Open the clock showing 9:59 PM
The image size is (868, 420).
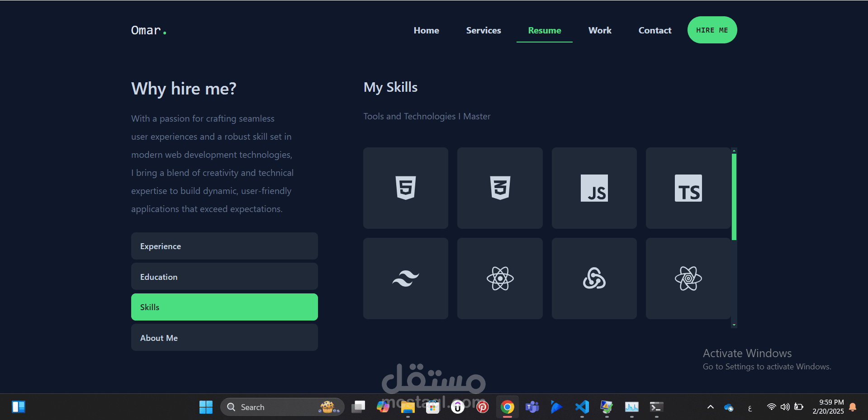pos(828,407)
